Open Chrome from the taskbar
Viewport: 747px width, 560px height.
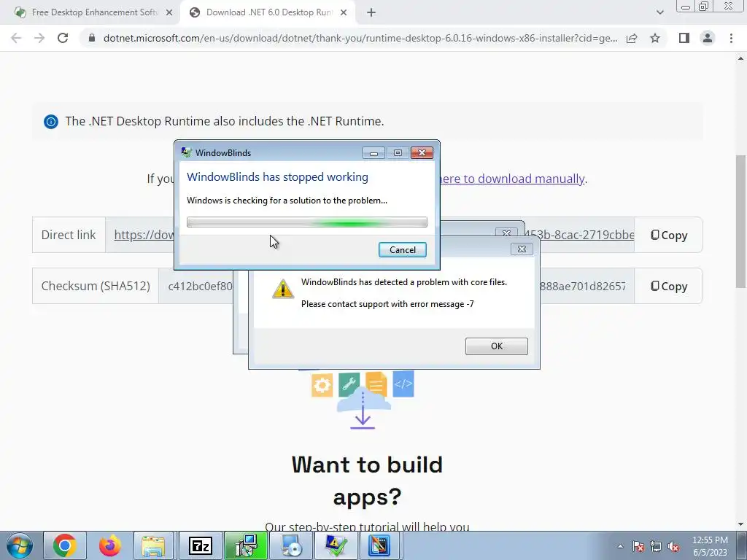65,545
